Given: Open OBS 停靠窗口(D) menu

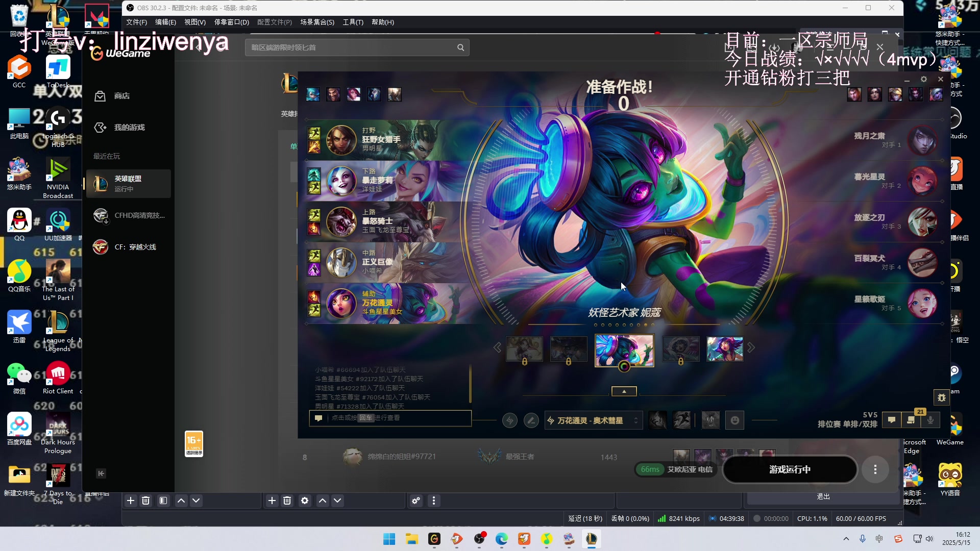Looking at the screenshot, I should [231, 22].
